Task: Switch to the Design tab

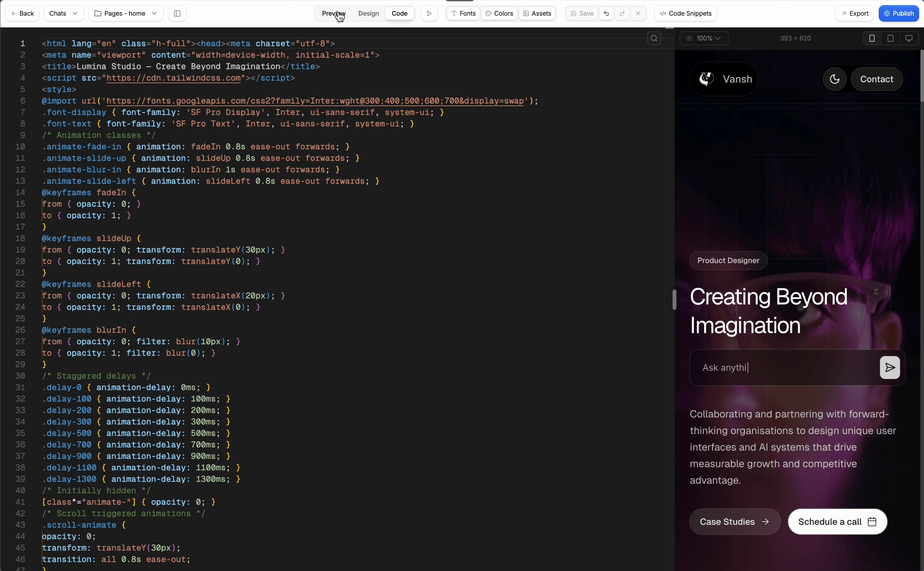Action: (x=368, y=14)
